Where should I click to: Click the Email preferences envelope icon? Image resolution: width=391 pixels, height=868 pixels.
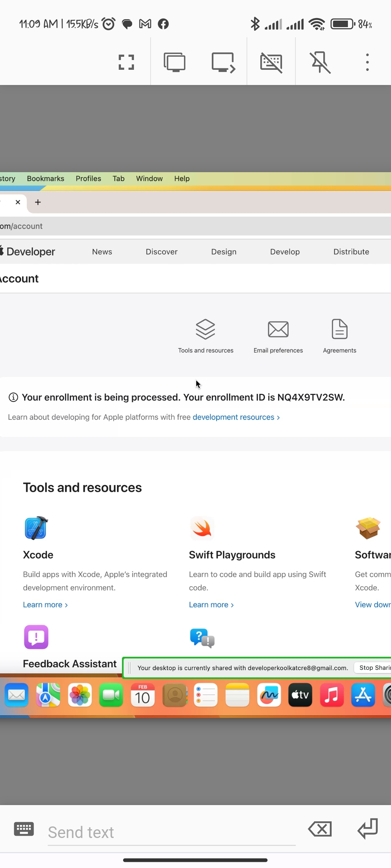(x=278, y=329)
